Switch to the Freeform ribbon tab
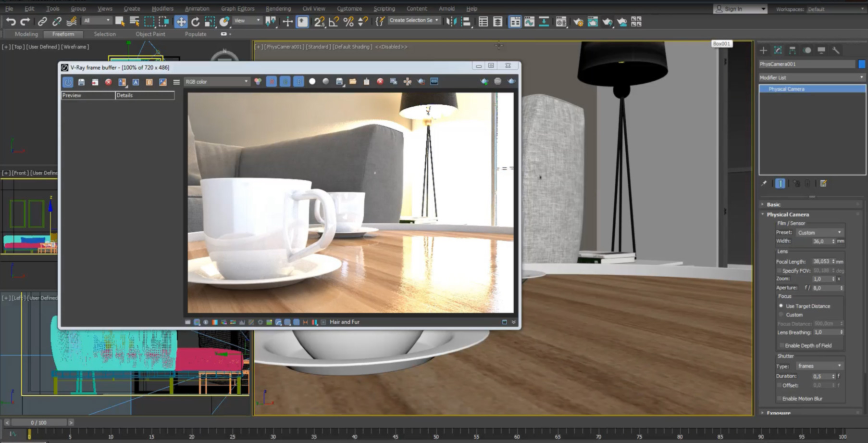The height and width of the screenshot is (443, 868). tap(63, 34)
